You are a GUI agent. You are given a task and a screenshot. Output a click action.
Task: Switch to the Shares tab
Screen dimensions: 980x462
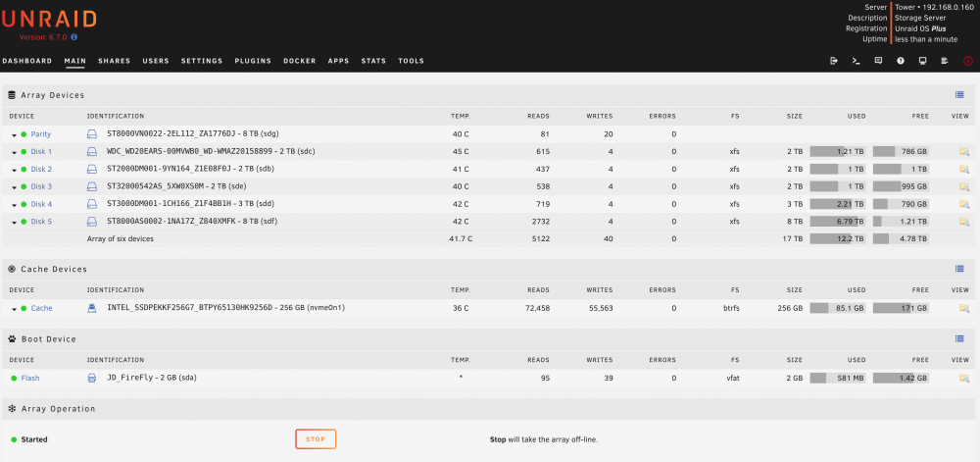point(115,61)
